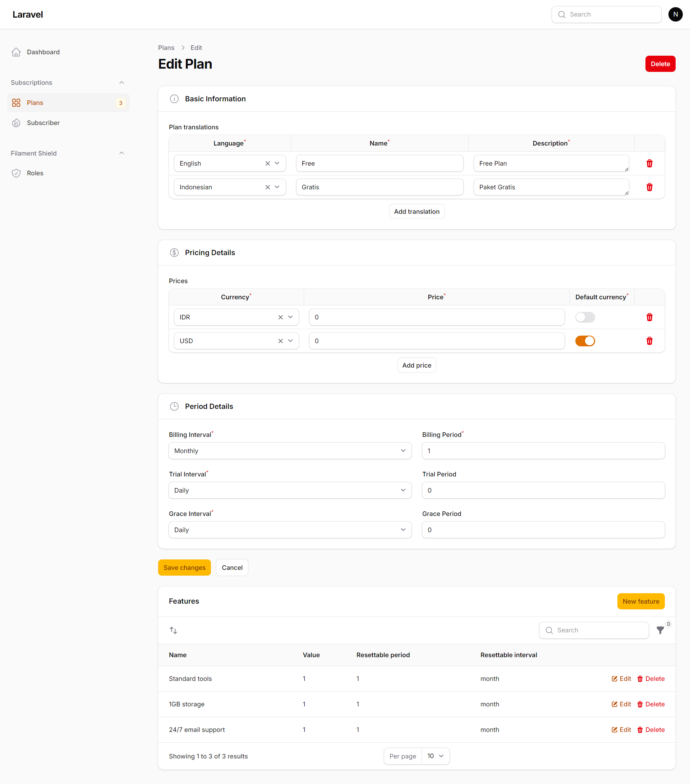Open the USD currency dropdown
690x784 pixels.
[290, 341]
